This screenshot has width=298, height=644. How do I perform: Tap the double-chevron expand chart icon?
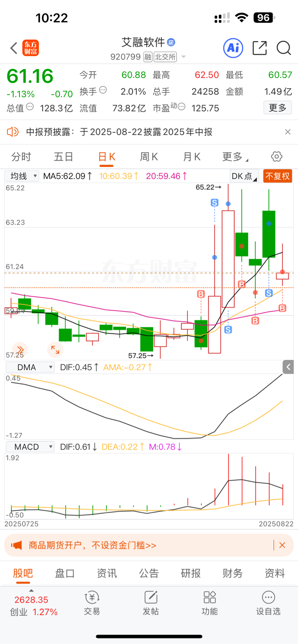click(x=20, y=350)
